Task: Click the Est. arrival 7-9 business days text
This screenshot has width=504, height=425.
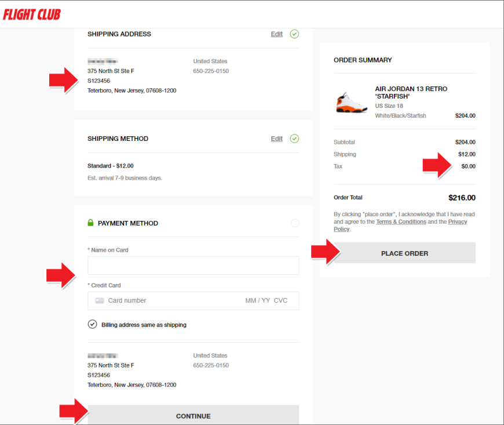Action: (125, 178)
